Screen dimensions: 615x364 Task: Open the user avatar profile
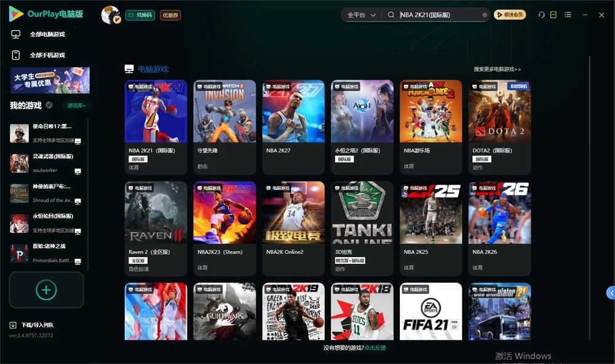(111, 15)
